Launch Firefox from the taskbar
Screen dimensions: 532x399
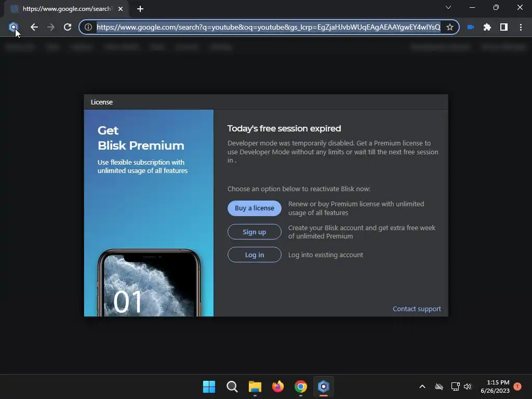(278, 387)
